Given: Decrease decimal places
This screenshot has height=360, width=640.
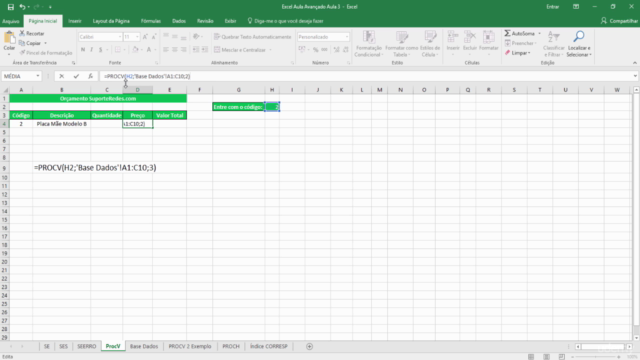Looking at the screenshot, I should pyautogui.click(x=346, y=50).
